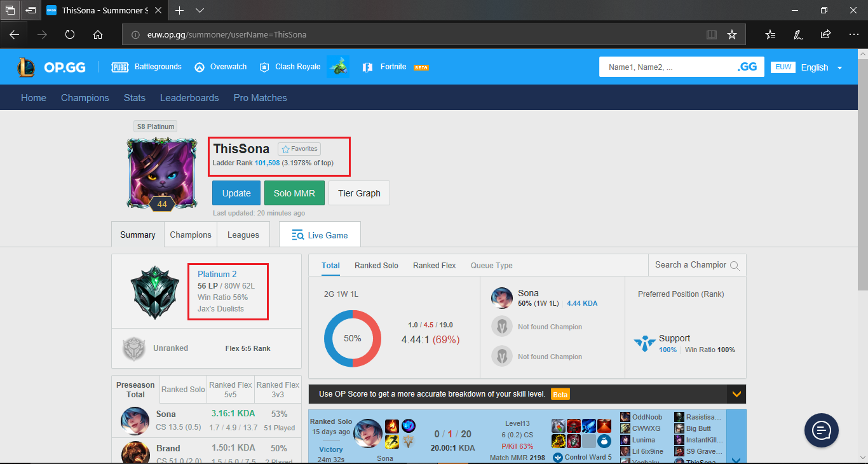Open the Clash Royale icon link
The height and width of the screenshot is (464, 868).
click(264, 67)
